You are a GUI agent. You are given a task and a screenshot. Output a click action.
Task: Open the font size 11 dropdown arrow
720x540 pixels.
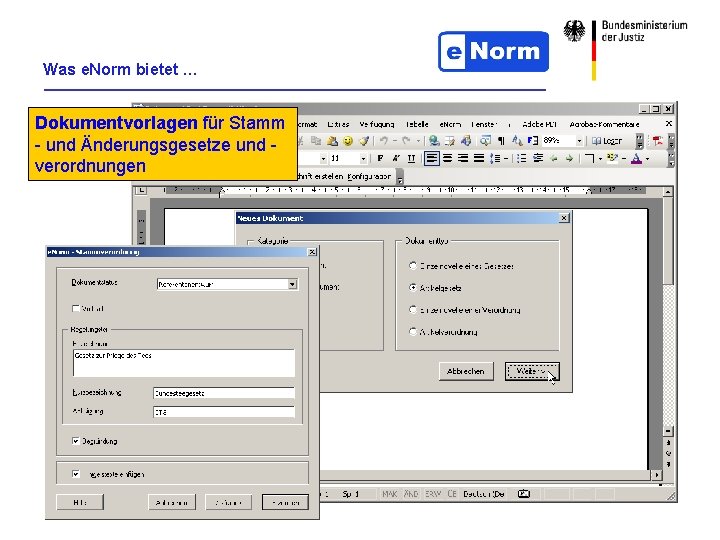click(363, 158)
